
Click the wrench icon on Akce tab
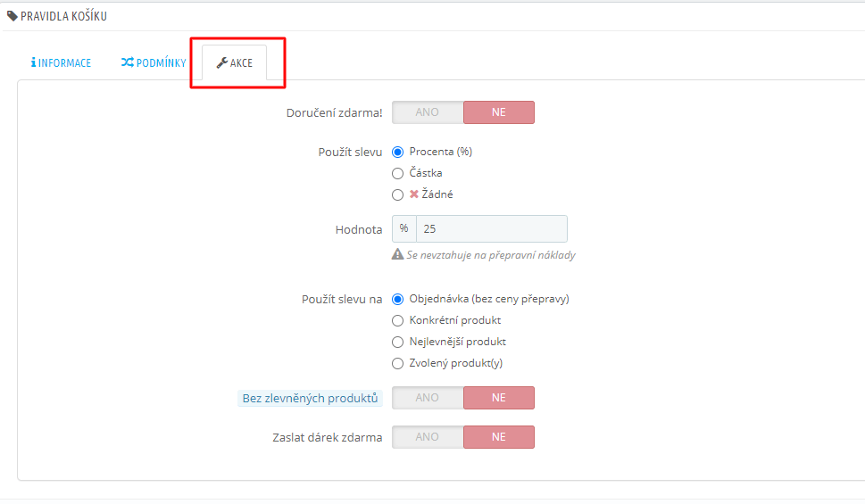221,62
